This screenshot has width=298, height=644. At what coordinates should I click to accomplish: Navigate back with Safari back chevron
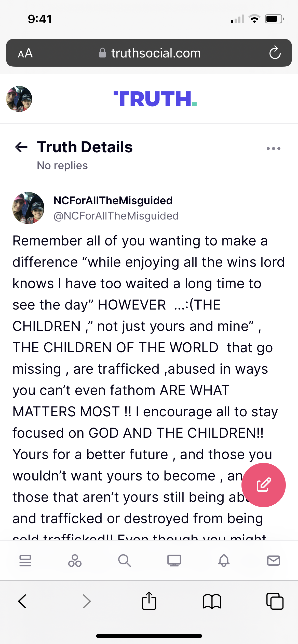[22, 601]
